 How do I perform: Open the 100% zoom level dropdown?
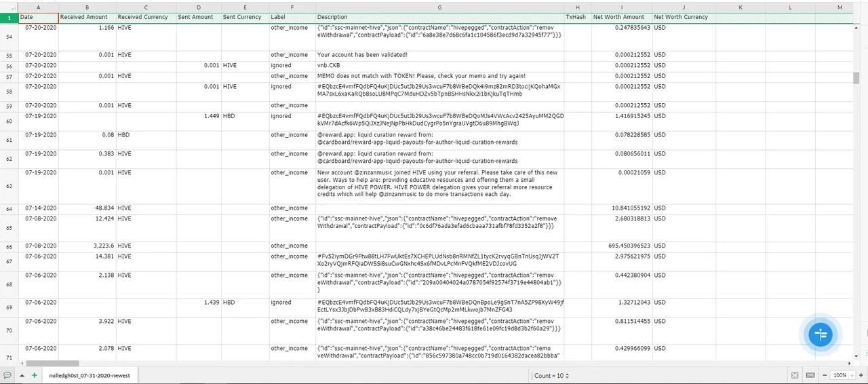tap(842, 375)
